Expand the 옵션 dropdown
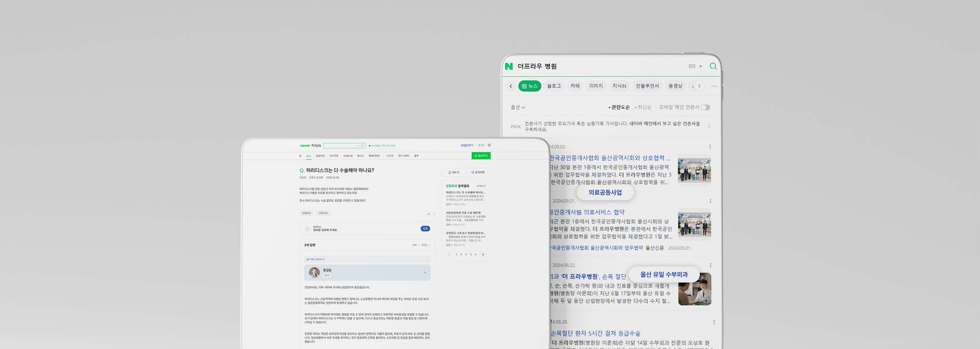Screen dimensions: 980x349 [x=518, y=108]
